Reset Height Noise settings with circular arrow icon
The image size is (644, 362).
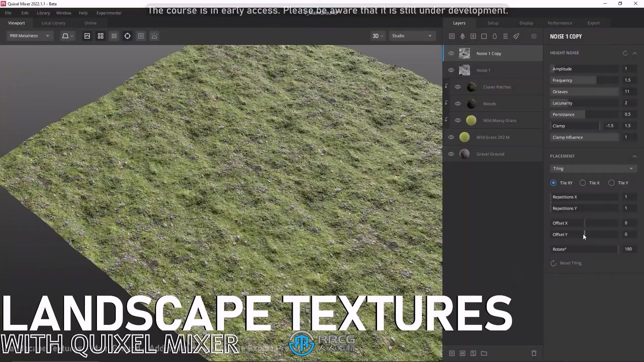[x=625, y=53]
